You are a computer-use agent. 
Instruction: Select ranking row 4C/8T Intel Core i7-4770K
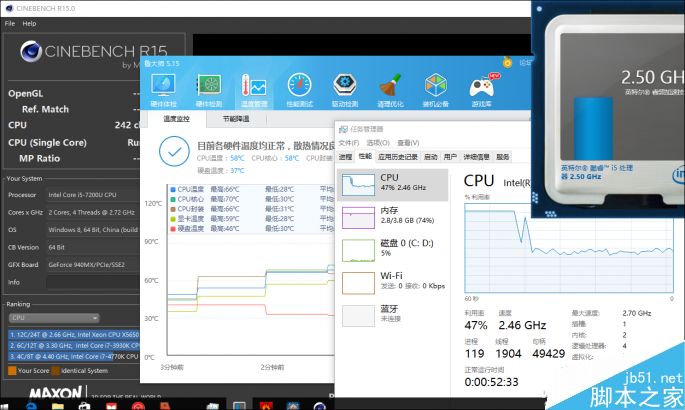(x=74, y=356)
